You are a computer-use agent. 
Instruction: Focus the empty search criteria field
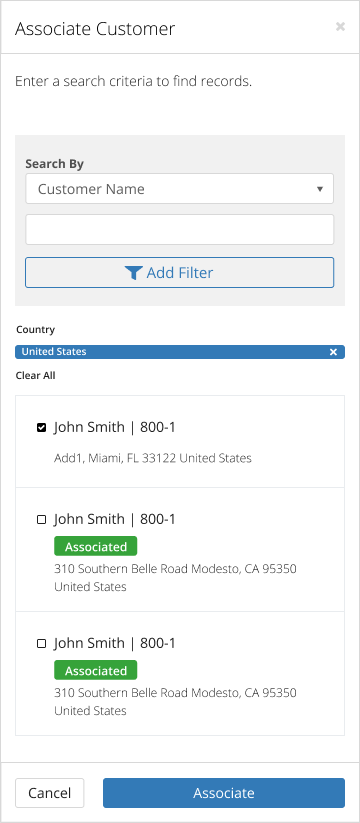pos(179,229)
